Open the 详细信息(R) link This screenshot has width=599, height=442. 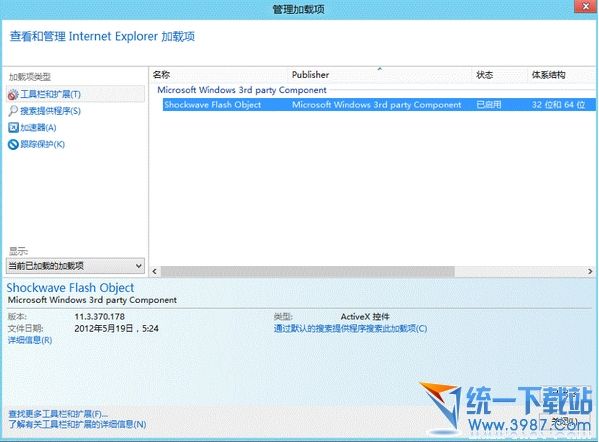coord(30,340)
